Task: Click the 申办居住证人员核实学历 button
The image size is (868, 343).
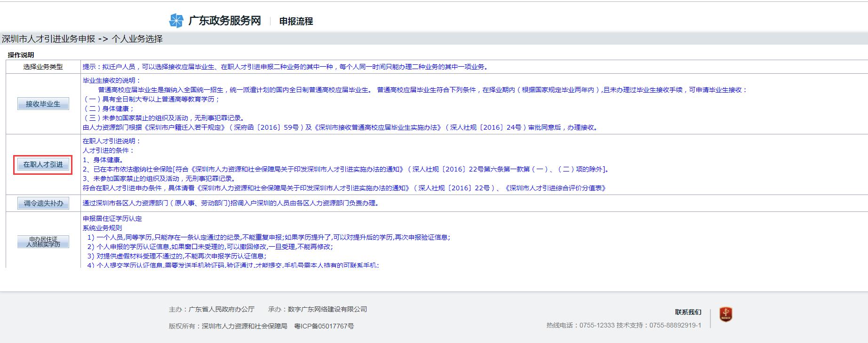Action: [43, 242]
